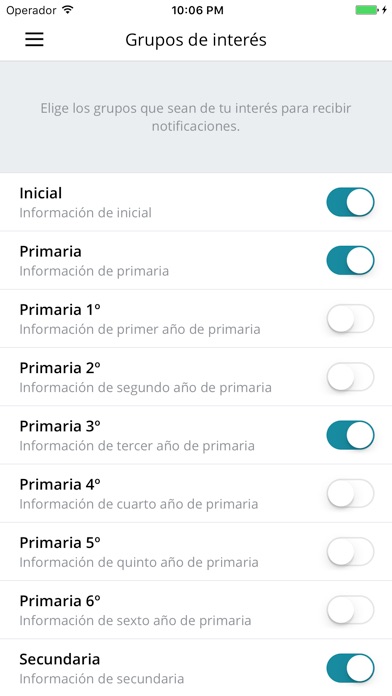Tap 'Información de sexto año de primaria' text
Viewport: 392px width, 696px height.
pos(135,620)
